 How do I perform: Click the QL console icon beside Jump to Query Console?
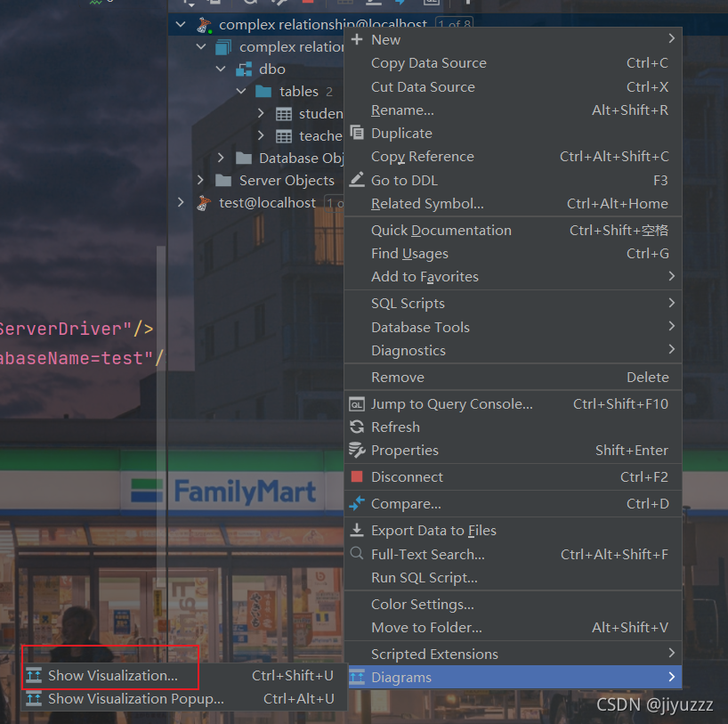pyautogui.click(x=357, y=404)
